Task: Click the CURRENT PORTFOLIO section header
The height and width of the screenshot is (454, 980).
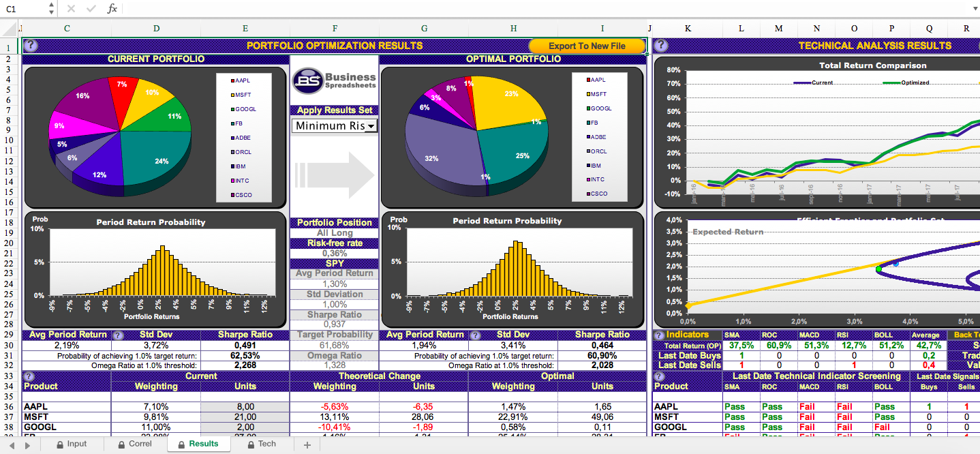Action: click(156, 59)
